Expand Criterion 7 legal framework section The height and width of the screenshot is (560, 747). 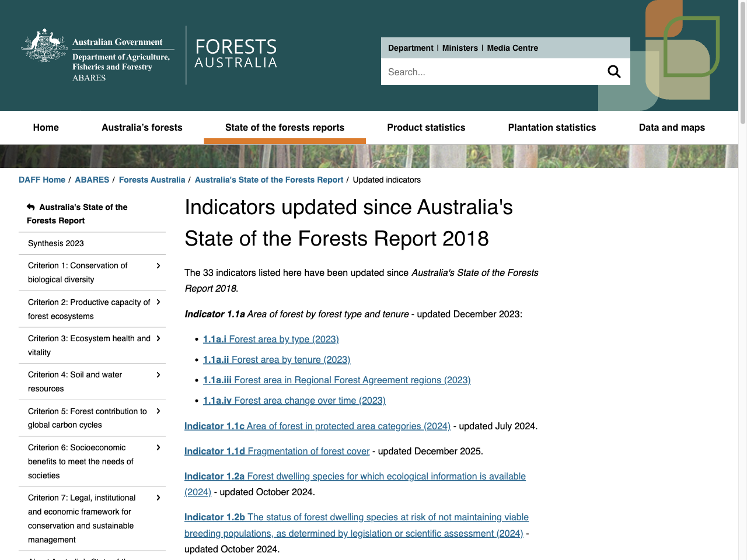[x=158, y=498]
